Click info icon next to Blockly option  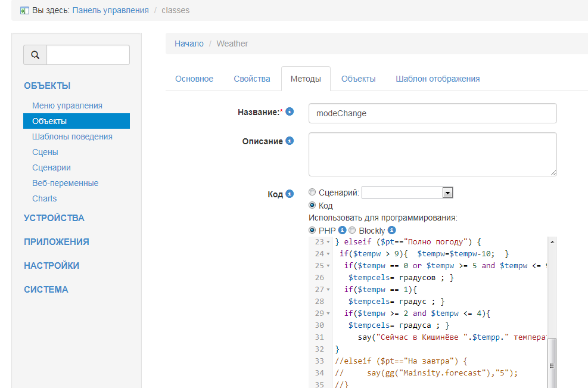tap(391, 230)
